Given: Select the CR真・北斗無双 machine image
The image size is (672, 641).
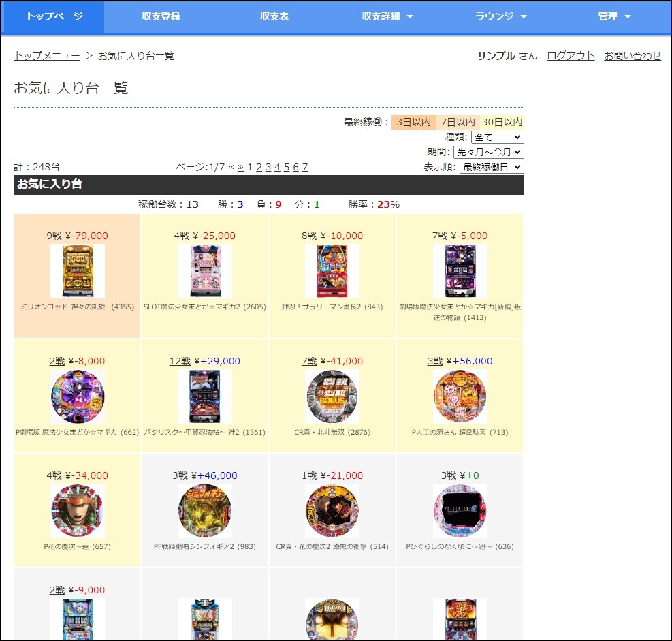Looking at the screenshot, I should tap(332, 396).
